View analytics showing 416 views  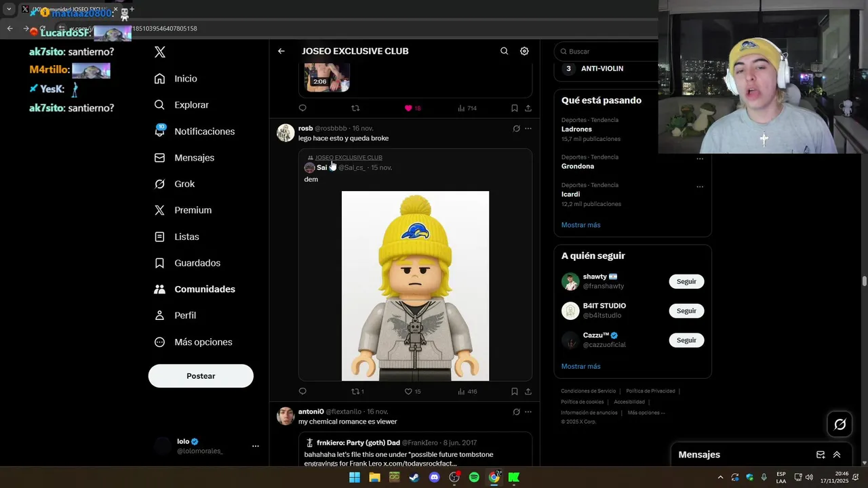tap(467, 391)
